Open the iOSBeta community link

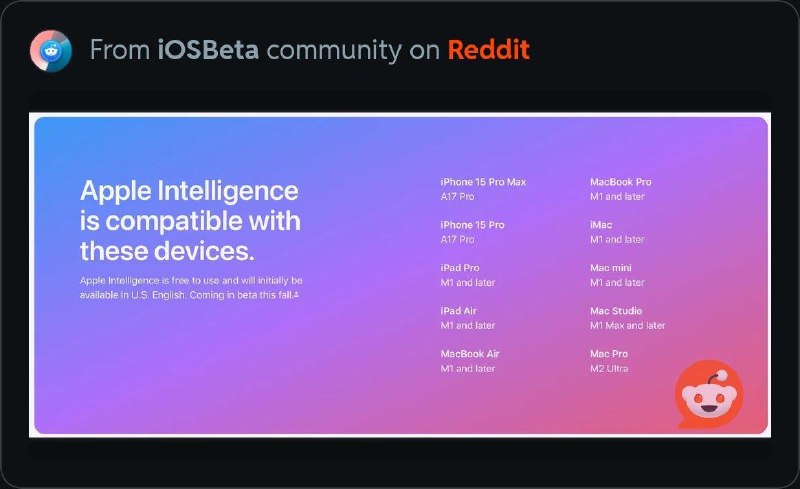click(208, 49)
